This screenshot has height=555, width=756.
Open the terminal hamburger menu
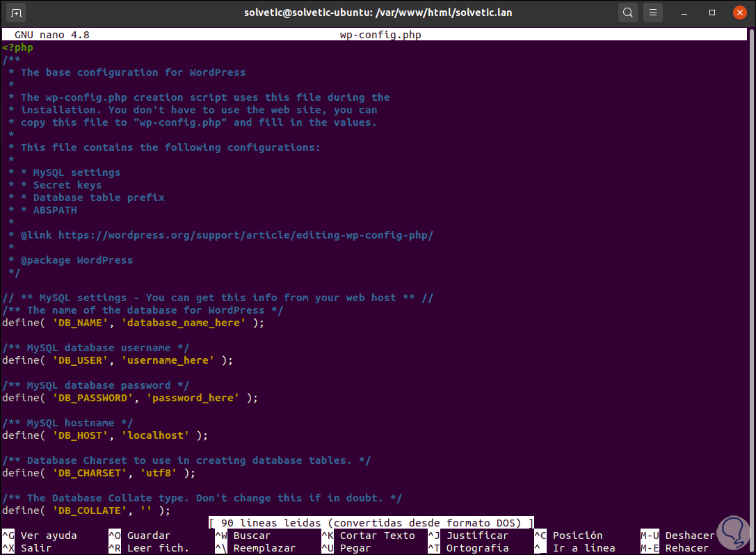(652, 12)
